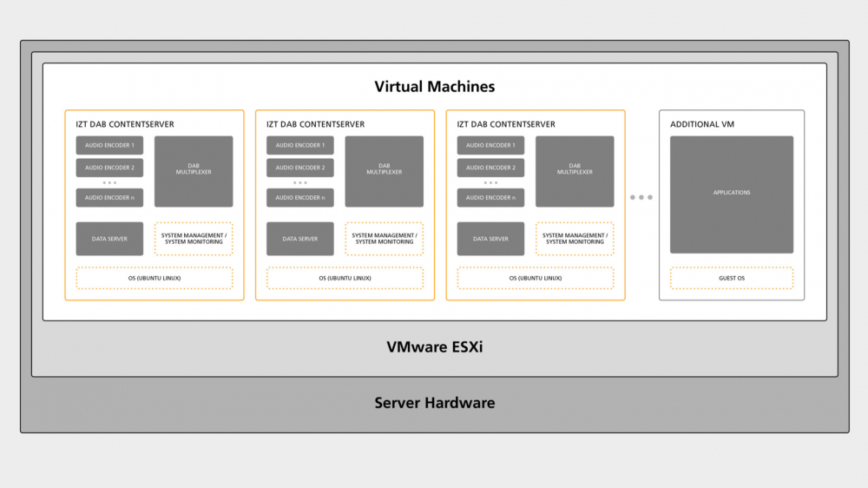
Task: Click DAB MULTIPLEXER in middle ContentServer
Action: [x=385, y=171]
